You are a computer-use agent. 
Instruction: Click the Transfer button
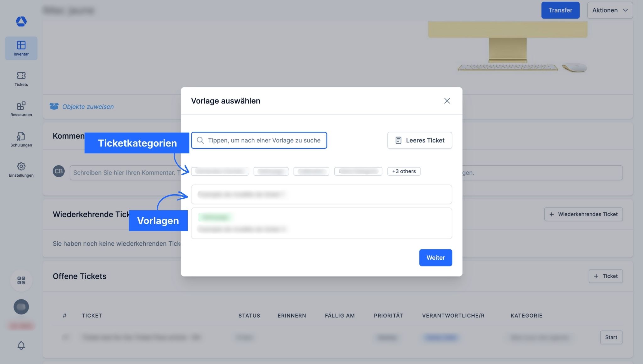(x=560, y=10)
